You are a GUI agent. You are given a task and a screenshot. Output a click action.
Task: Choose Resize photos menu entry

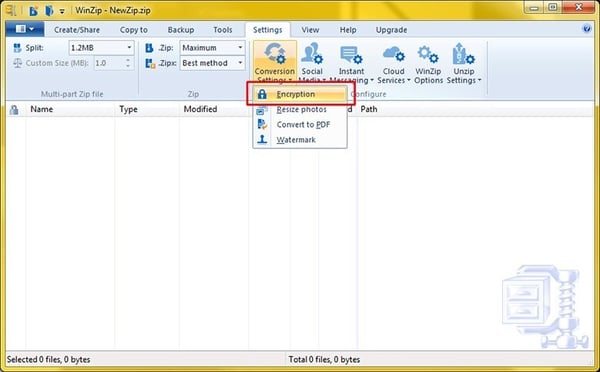300,109
